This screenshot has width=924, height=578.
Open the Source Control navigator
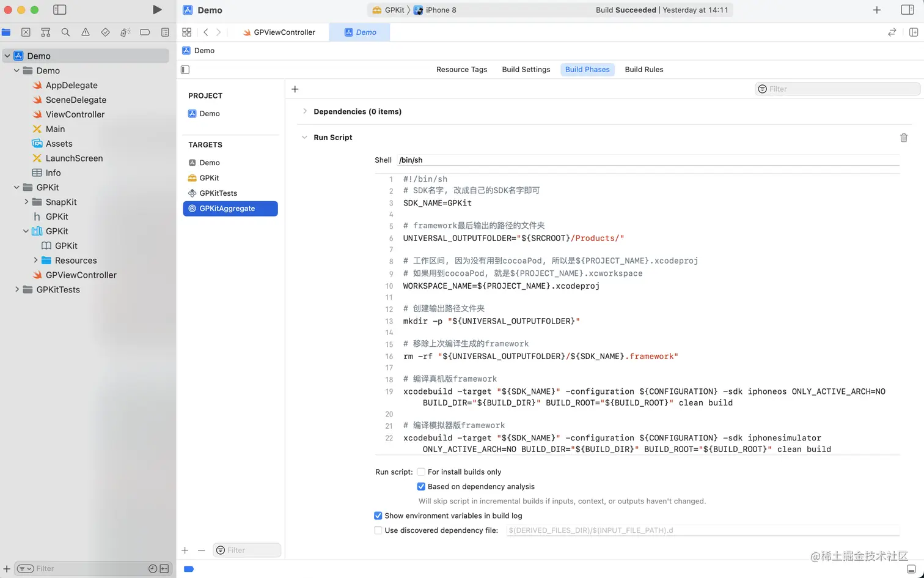click(26, 32)
